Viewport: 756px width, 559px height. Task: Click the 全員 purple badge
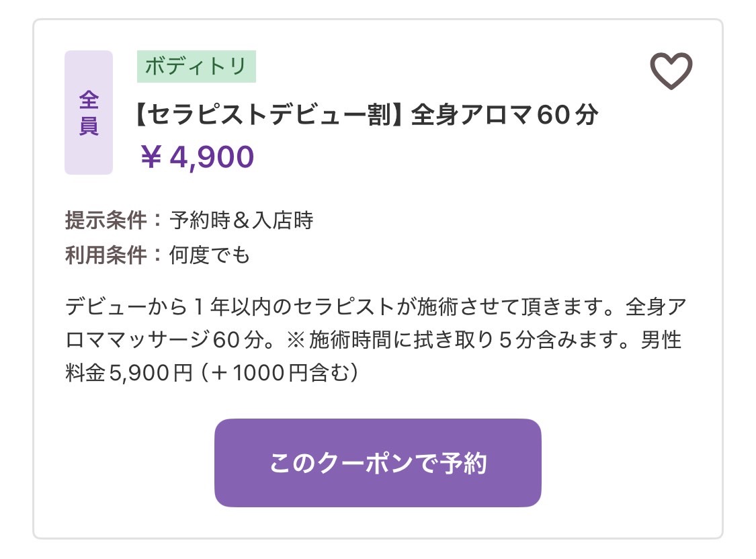point(89,113)
